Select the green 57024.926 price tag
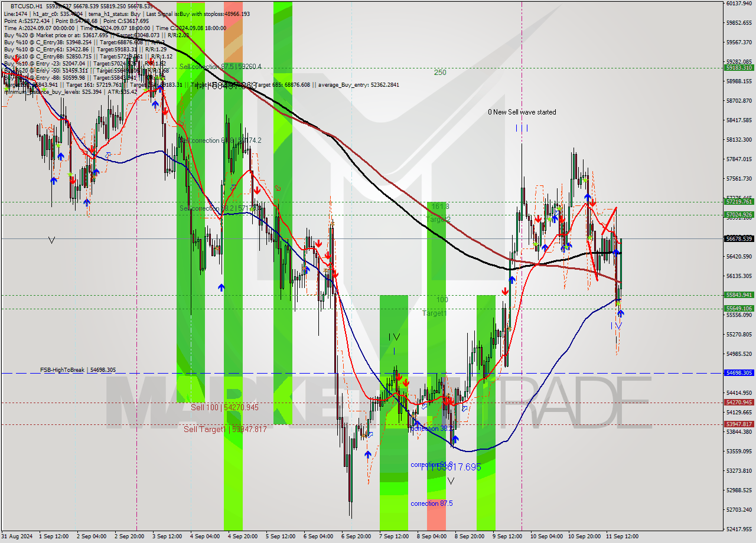This screenshot has width=756, height=543. point(738,215)
